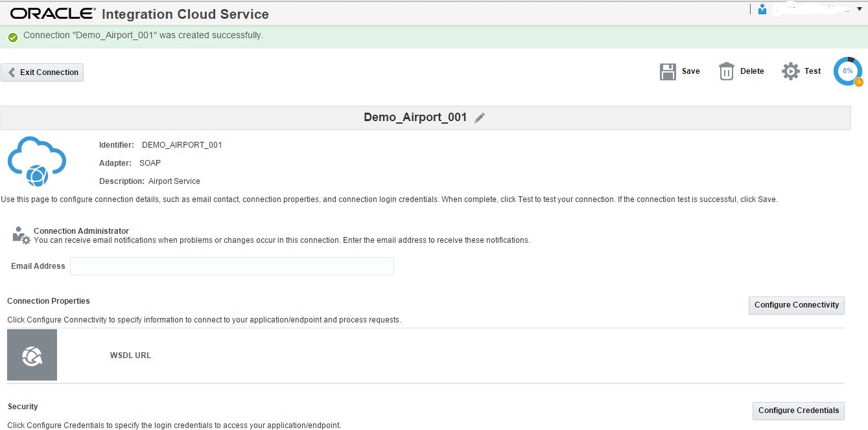The image size is (868, 430).
Task: Click the Delete trash icon
Action: [x=725, y=71]
